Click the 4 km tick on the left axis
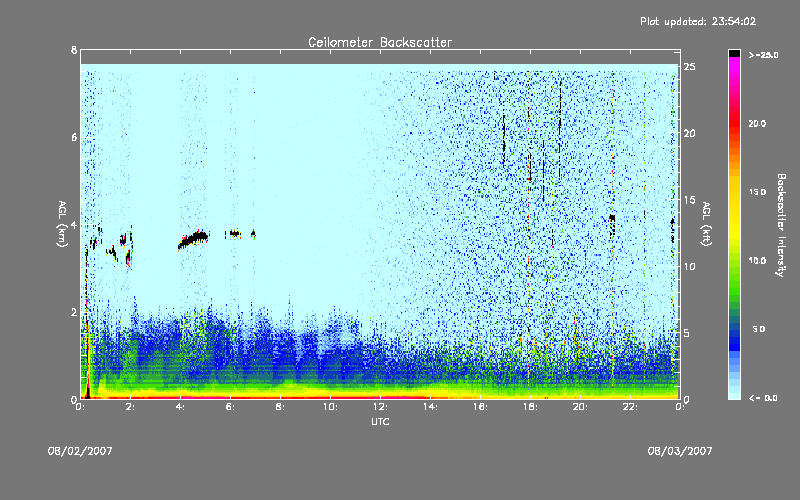 (x=74, y=225)
